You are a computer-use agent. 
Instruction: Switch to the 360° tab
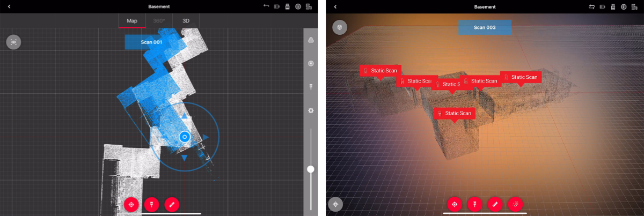(x=159, y=21)
